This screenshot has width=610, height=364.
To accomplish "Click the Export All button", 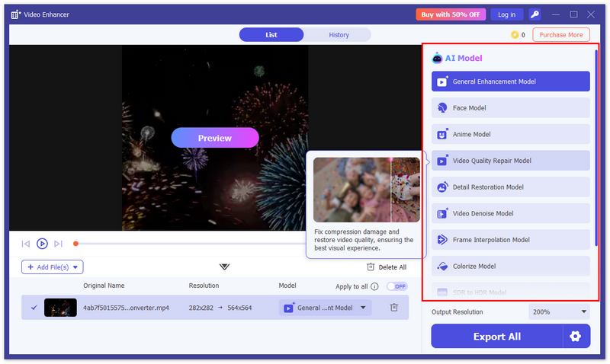I will [496, 336].
